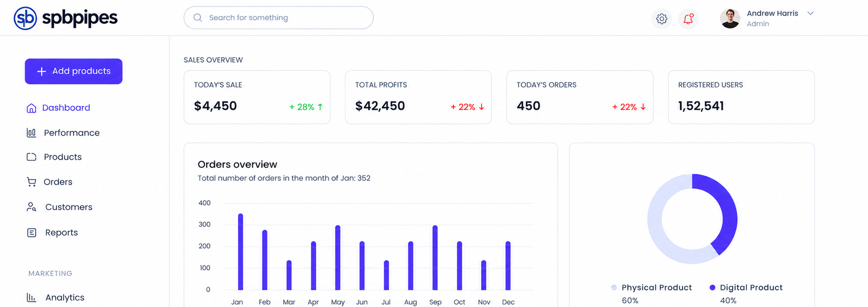Open notifications bell icon
Image resolution: width=868 pixels, height=307 pixels.
[688, 18]
